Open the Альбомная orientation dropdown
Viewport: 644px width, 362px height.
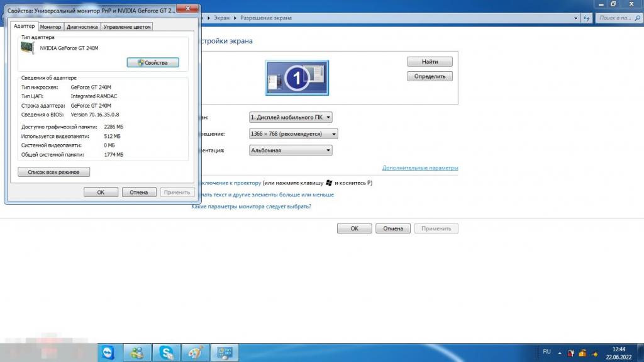point(291,150)
